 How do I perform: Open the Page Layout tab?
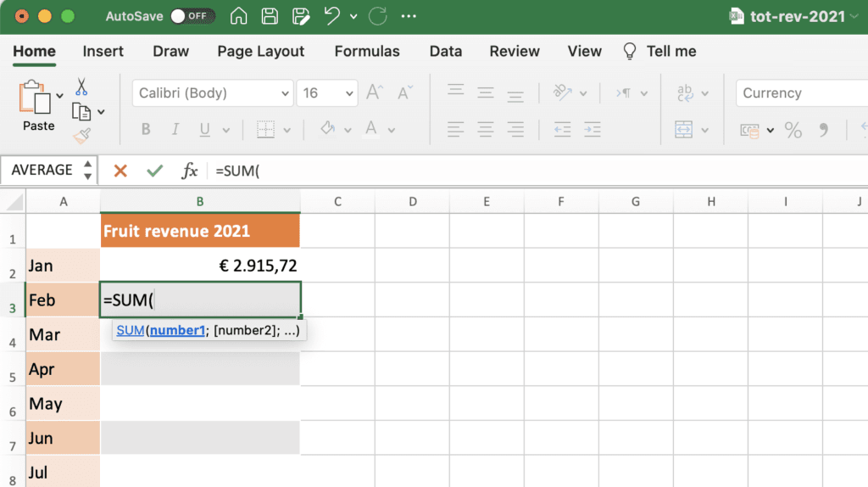260,51
